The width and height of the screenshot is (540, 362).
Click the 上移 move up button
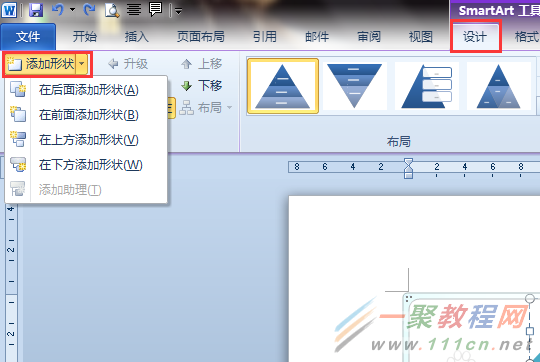[x=201, y=64]
